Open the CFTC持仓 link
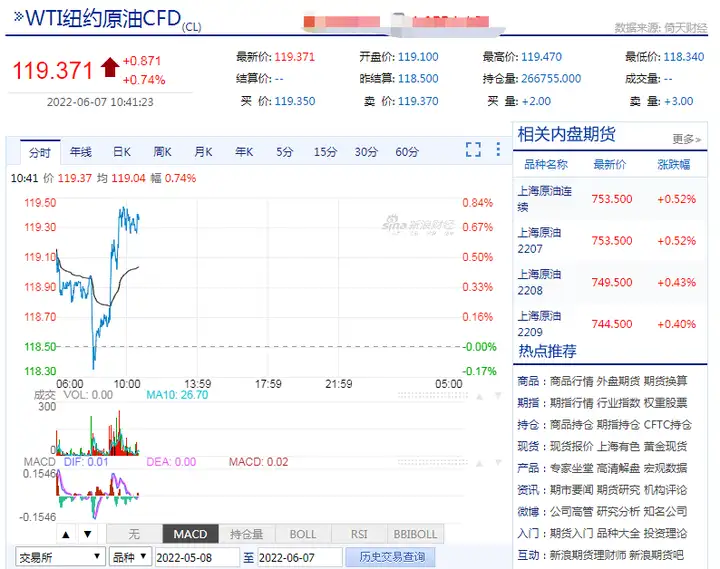This screenshot has width=720, height=569. pyautogui.click(x=668, y=425)
